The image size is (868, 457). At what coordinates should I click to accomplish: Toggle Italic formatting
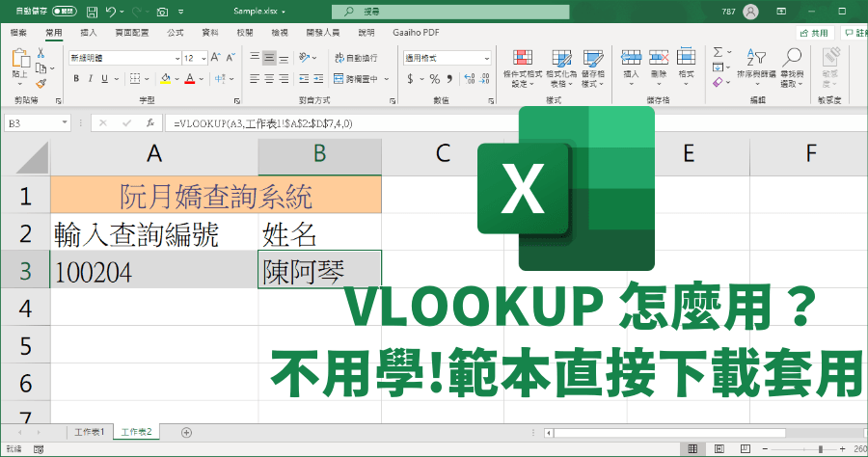[x=91, y=79]
